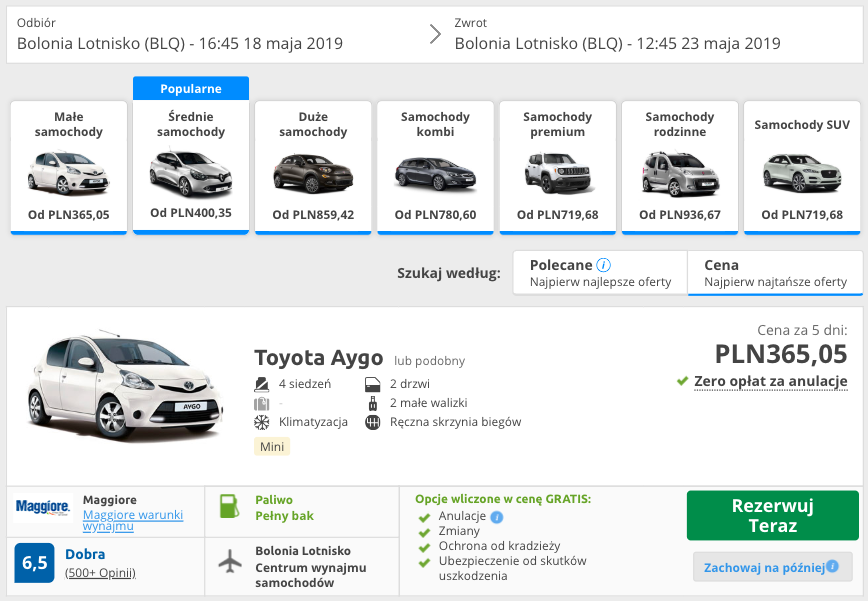Click the checkmark beside Anulacje
Image resolution: width=868 pixels, height=601 pixels.
(425, 517)
